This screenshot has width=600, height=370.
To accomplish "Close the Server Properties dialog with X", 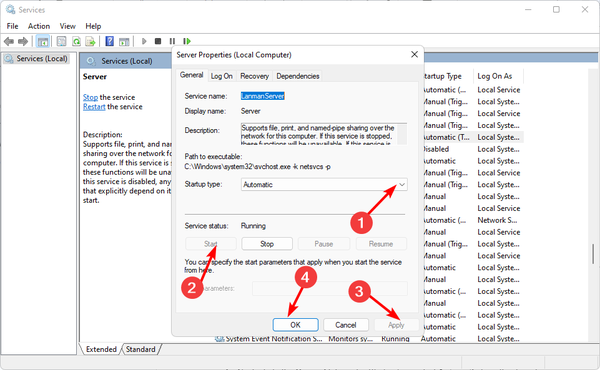I will click(x=414, y=55).
